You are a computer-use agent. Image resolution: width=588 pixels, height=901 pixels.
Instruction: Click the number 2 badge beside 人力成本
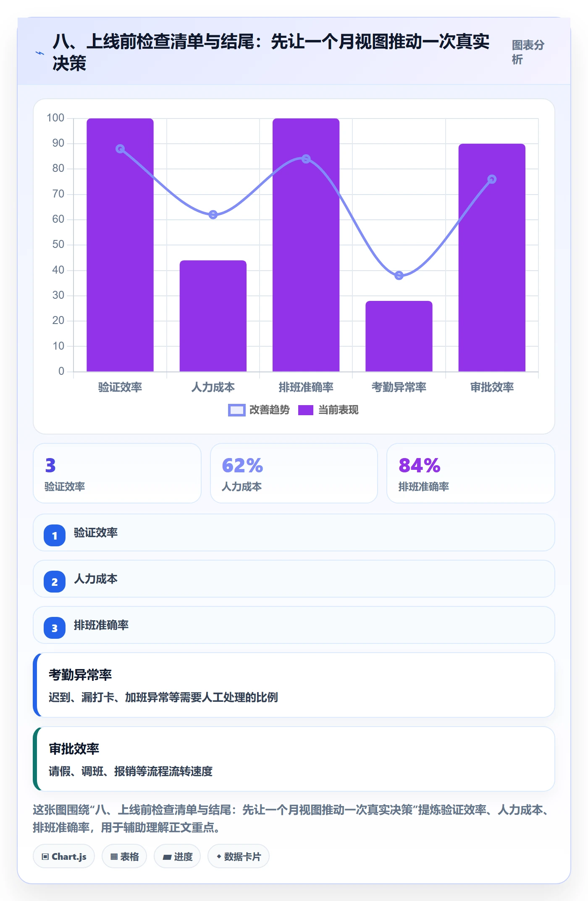[55, 582]
